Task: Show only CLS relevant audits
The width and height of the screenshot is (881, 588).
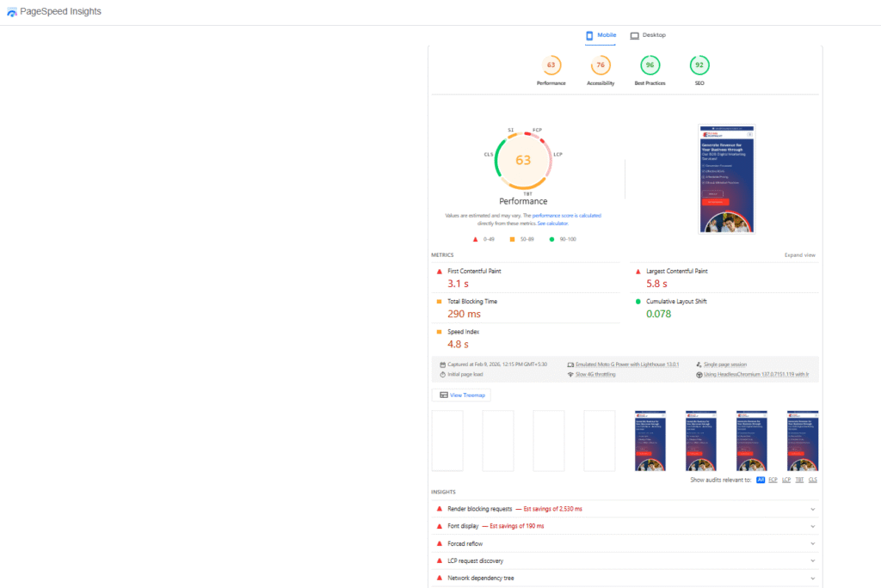Action: coord(813,480)
